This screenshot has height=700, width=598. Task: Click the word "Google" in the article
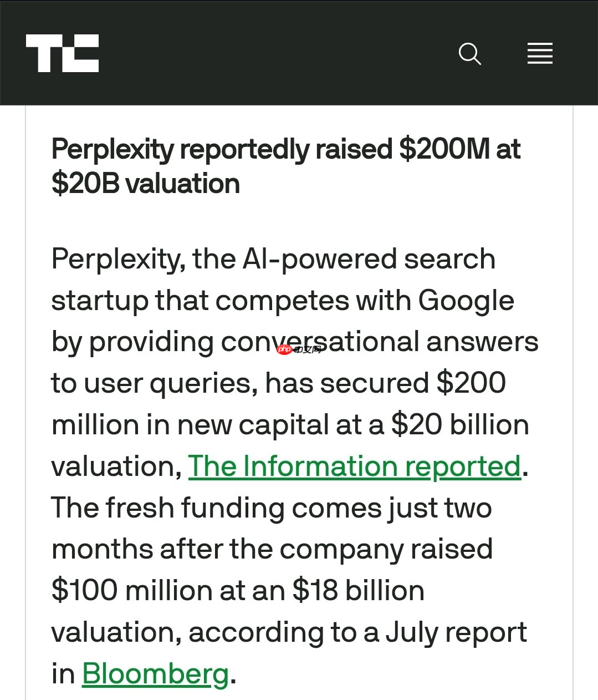click(x=466, y=301)
